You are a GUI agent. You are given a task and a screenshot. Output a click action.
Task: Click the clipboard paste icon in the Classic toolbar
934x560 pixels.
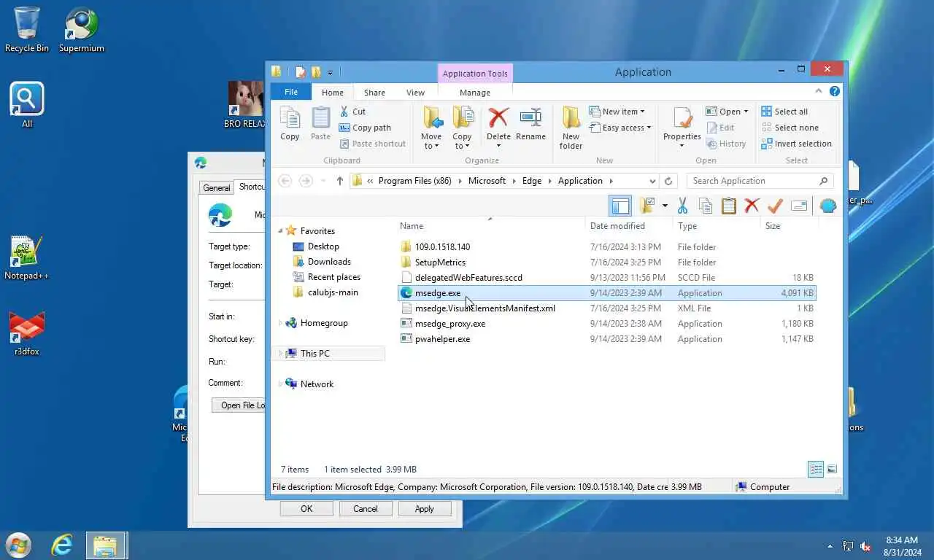tap(728, 206)
